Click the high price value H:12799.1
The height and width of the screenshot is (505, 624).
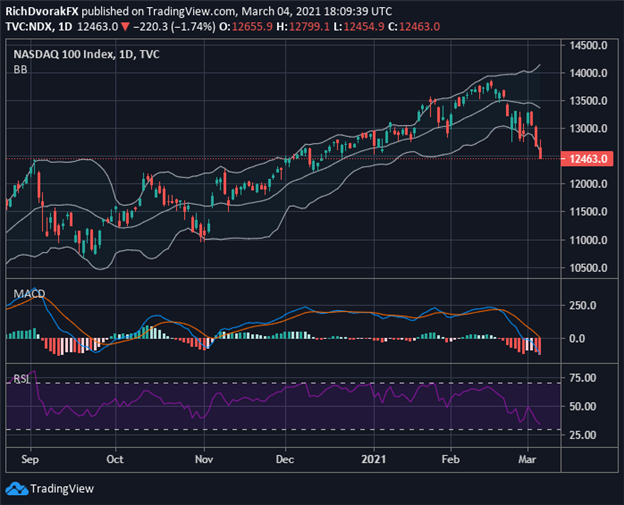coord(303,27)
